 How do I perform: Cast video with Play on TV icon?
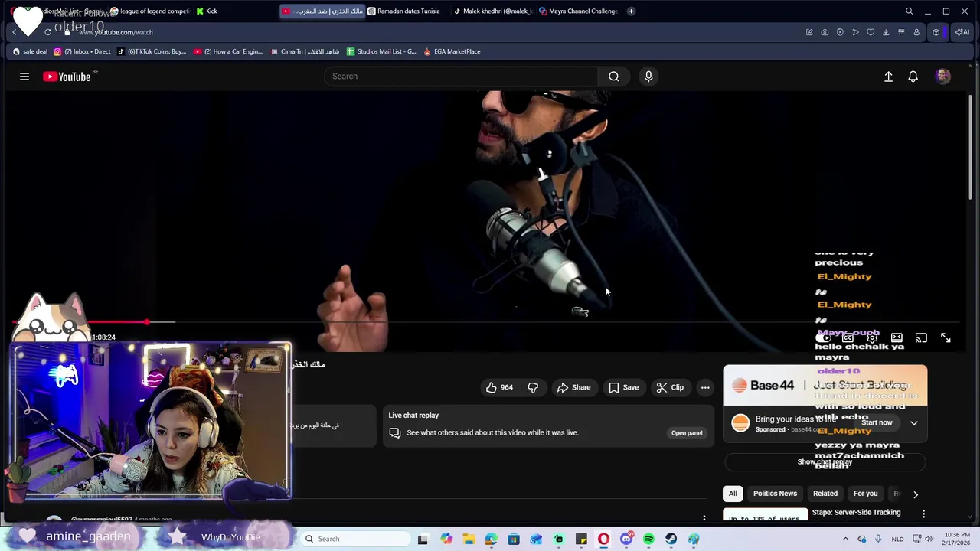(921, 337)
